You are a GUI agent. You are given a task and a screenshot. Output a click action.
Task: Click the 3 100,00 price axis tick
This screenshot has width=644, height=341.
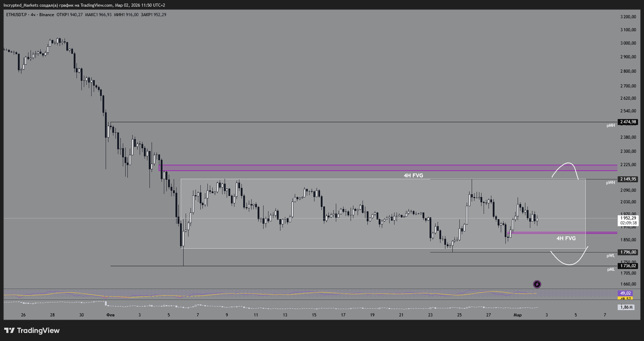[x=628, y=30]
